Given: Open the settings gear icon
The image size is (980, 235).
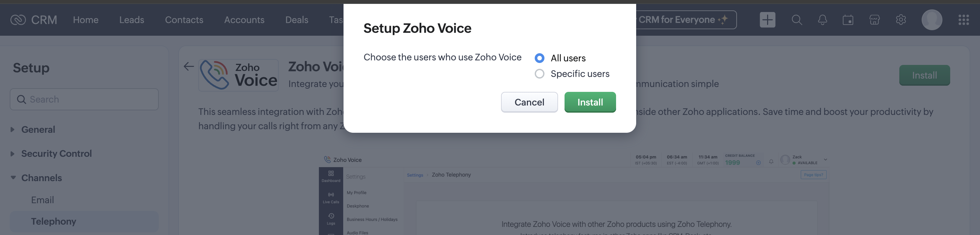Looking at the screenshot, I should pos(901,20).
